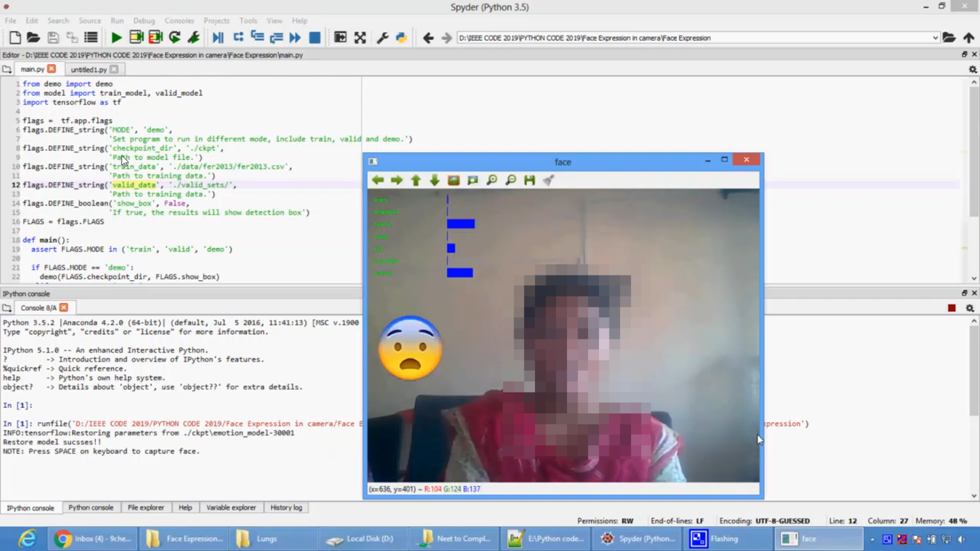Create a new file in Spyder

14,37
